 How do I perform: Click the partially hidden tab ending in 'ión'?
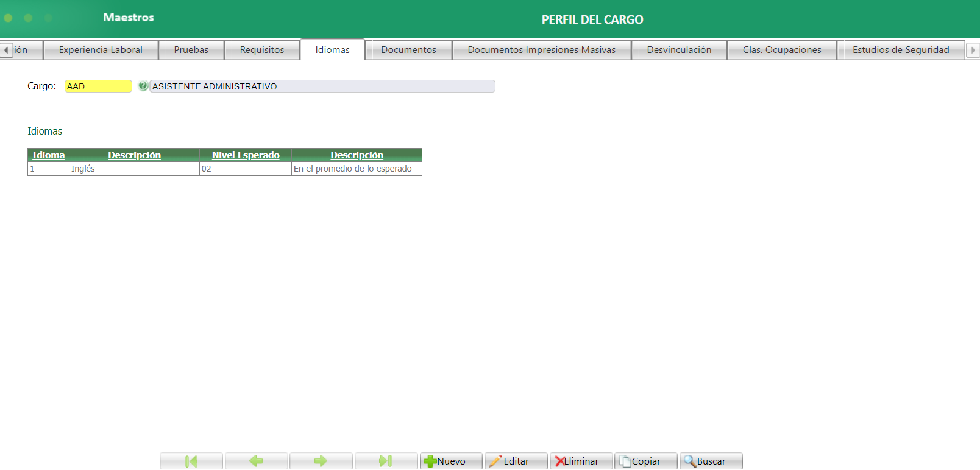pos(27,50)
